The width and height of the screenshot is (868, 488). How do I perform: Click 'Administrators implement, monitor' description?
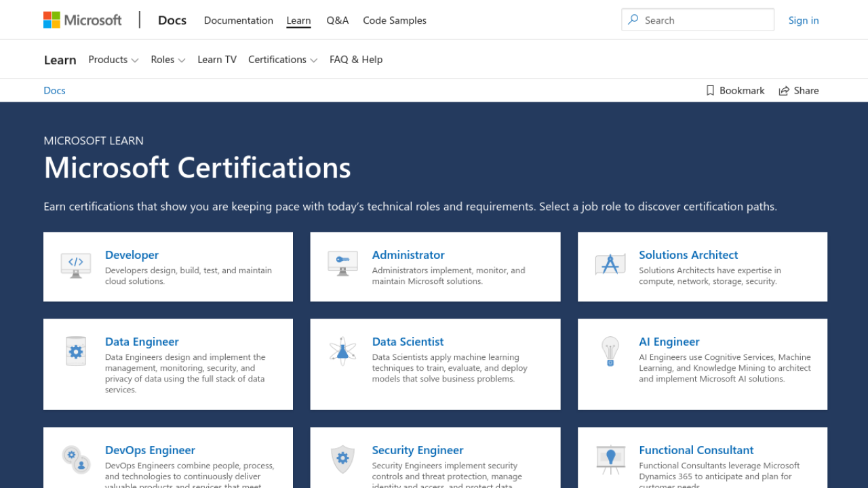coord(449,276)
